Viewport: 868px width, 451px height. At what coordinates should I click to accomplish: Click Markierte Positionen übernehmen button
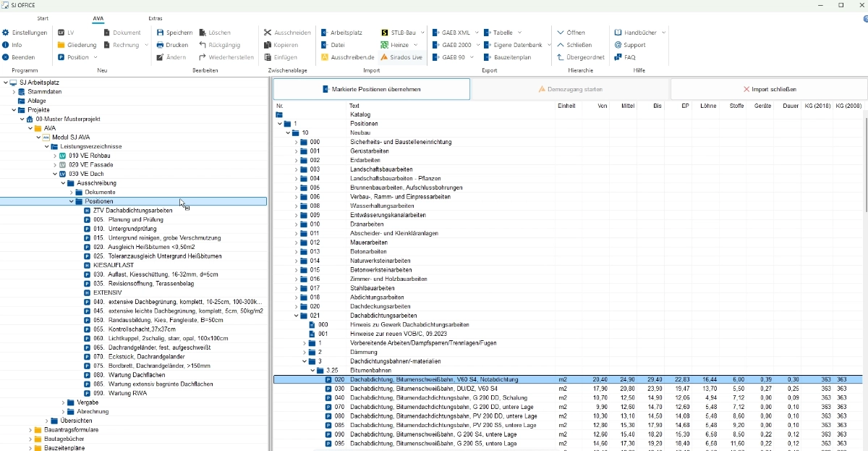point(372,89)
